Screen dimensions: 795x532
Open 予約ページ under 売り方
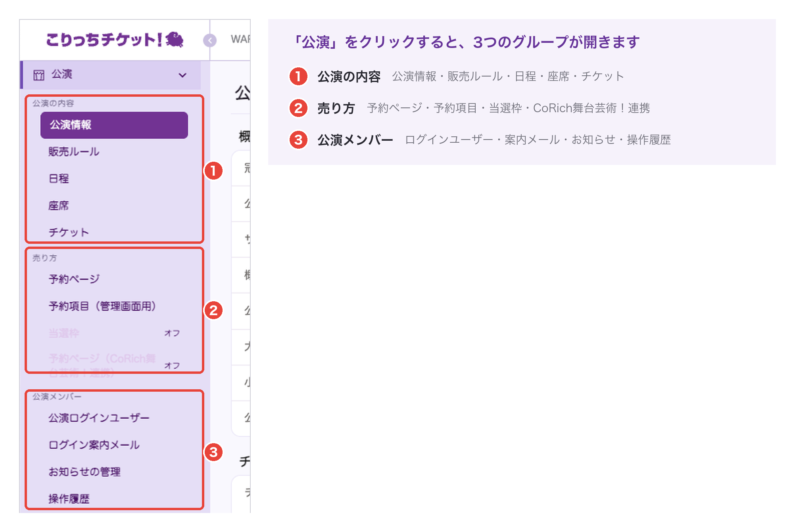tap(74, 279)
